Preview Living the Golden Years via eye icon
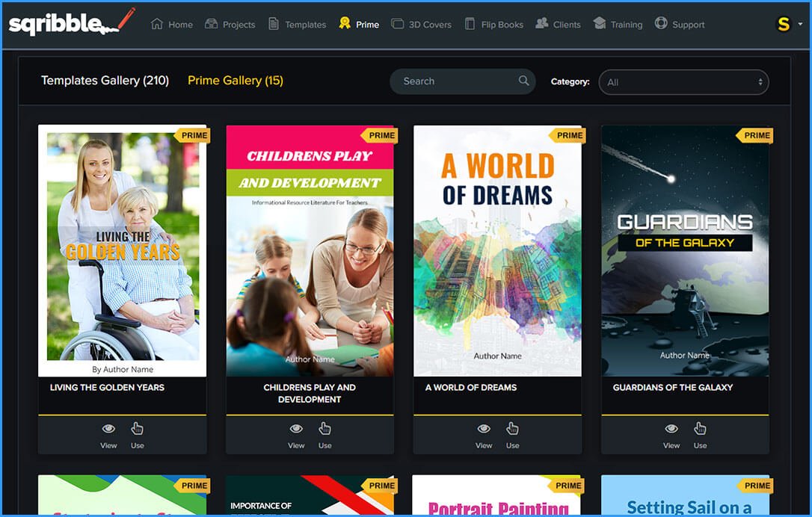The width and height of the screenshot is (812, 517). point(108,429)
